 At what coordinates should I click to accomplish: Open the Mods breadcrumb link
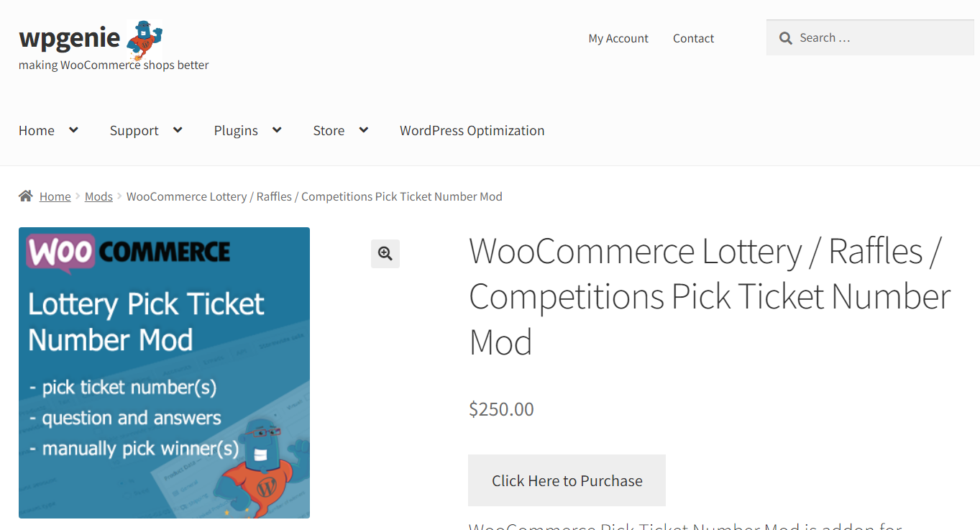[98, 196]
